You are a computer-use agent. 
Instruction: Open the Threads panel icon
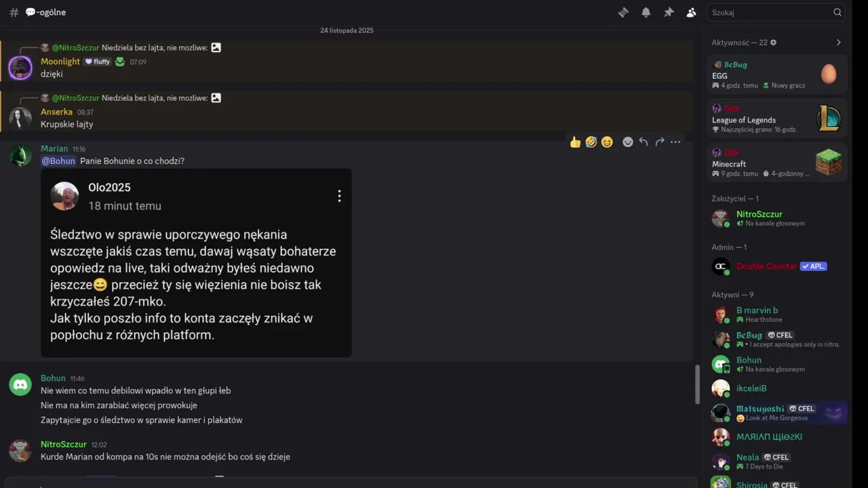click(x=623, y=12)
